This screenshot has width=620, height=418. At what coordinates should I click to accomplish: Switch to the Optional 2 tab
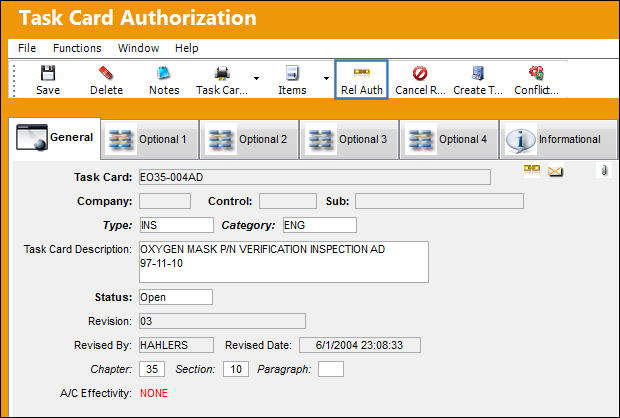[249, 139]
